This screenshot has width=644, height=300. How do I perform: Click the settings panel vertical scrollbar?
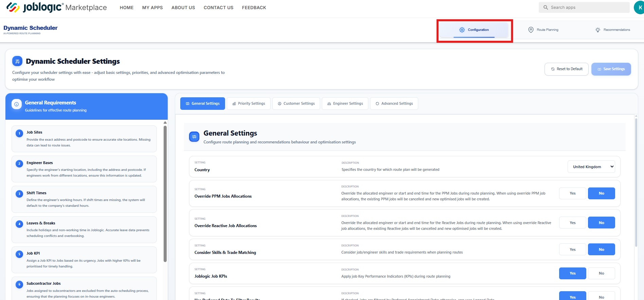636,182
